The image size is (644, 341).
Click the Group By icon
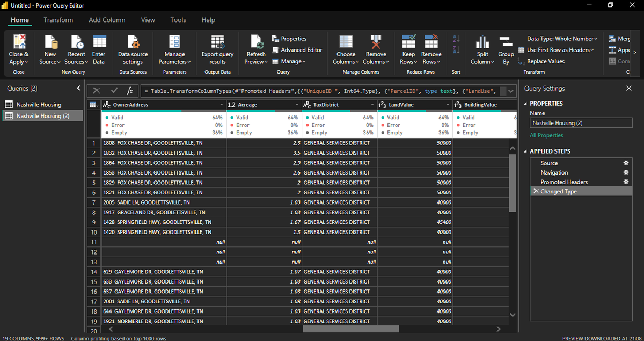tap(506, 41)
